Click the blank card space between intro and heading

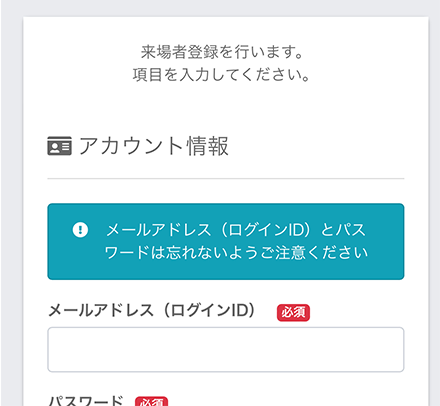tap(226, 108)
